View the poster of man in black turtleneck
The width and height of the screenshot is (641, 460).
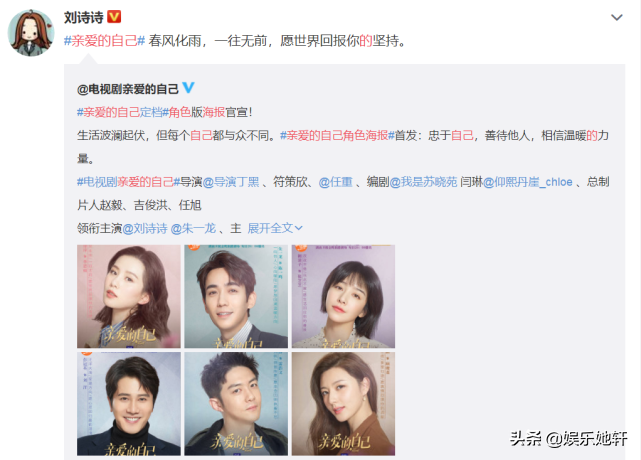[129, 404]
